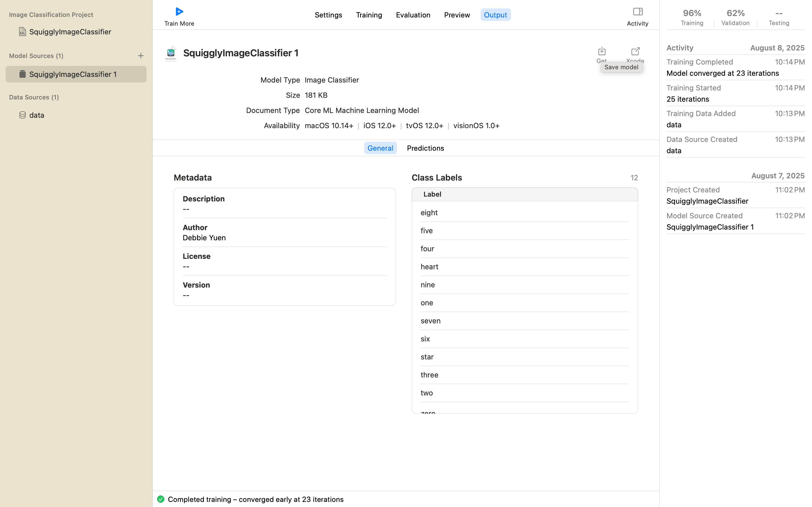Open model in Xcode icon
Image resolution: width=812 pixels, height=507 pixels.
pyautogui.click(x=635, y=51)
